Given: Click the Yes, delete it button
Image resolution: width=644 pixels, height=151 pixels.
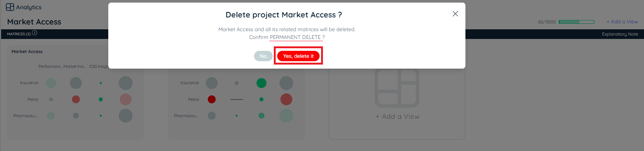Looking at the screenshot, I should pos(298,56).
